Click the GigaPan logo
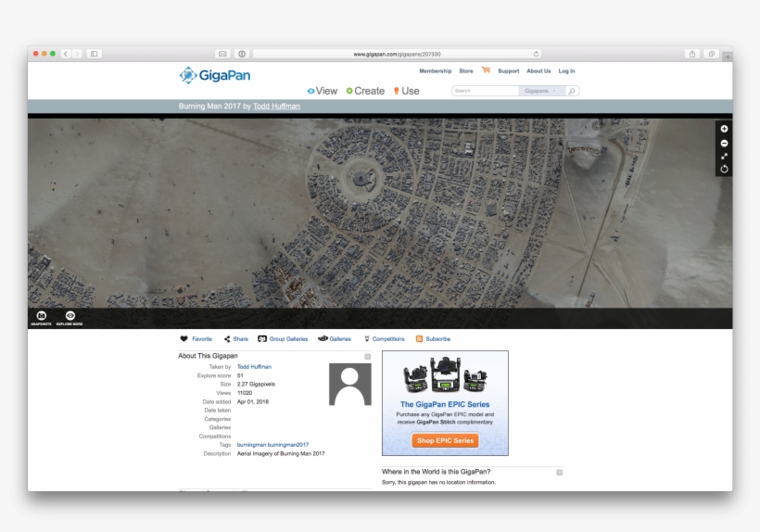This screenshot has width=760, height=532. point(215,75)
